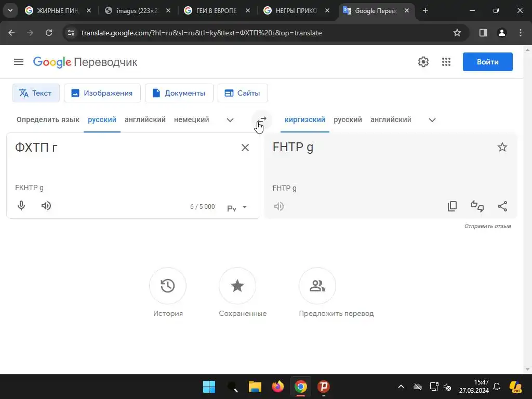Clear the source text with X
This screenshot has height=399, width=532.
[245, 148]
